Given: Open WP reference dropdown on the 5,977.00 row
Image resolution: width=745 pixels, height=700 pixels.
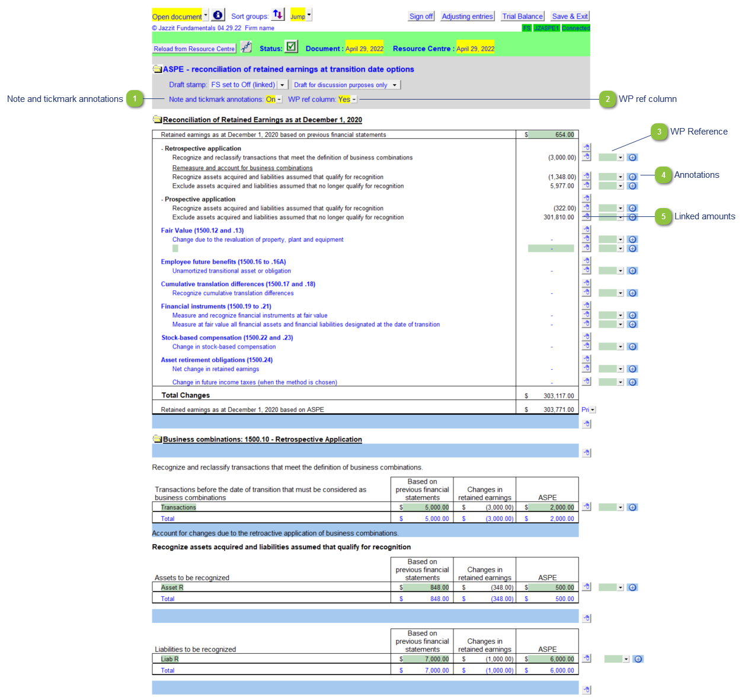Looking at the screenshot, I should 621,186.
